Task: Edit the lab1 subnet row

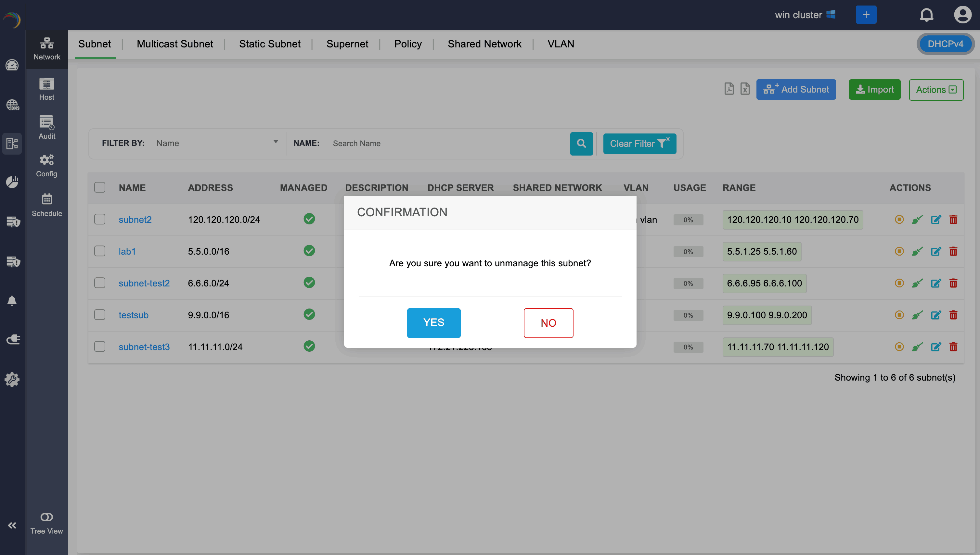Action: coord(936,252)
